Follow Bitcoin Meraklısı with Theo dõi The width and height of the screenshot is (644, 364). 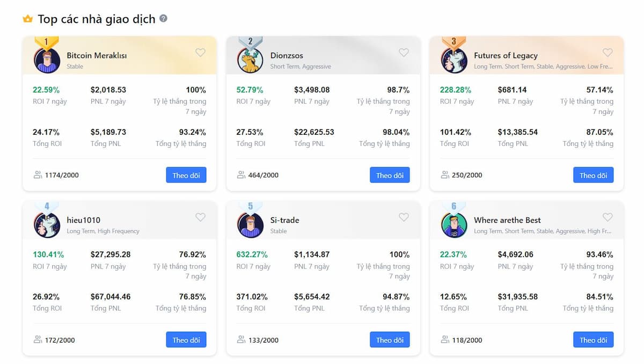click(186, 175)
